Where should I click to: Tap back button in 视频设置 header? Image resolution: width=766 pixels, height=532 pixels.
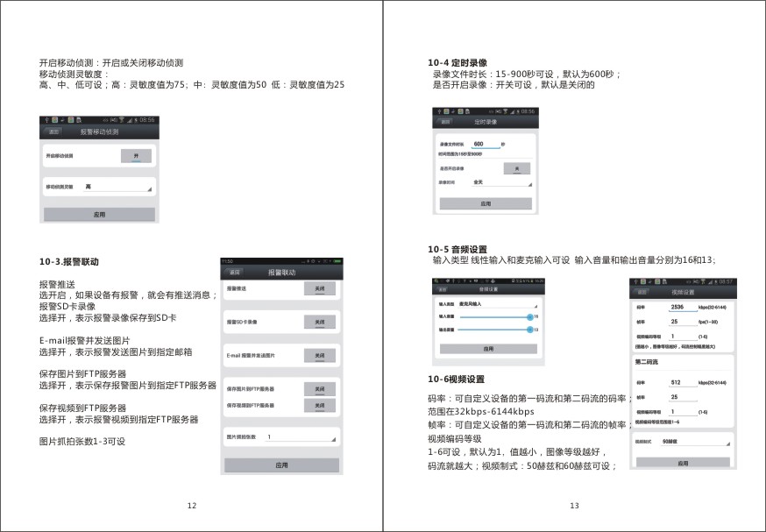pyautogui.click(x=642, y=292)
